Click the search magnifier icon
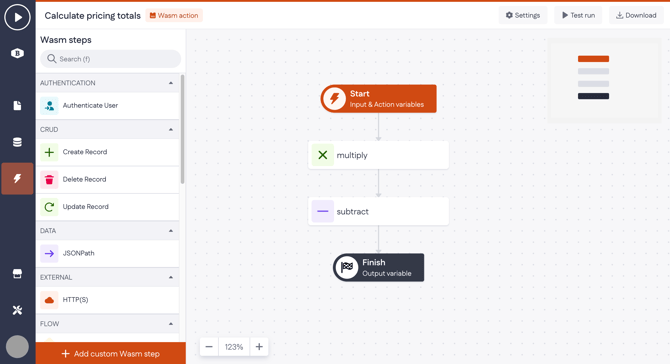Image resolution: width=670 pixels, height=364 pixels. click(x=52, y=59)
